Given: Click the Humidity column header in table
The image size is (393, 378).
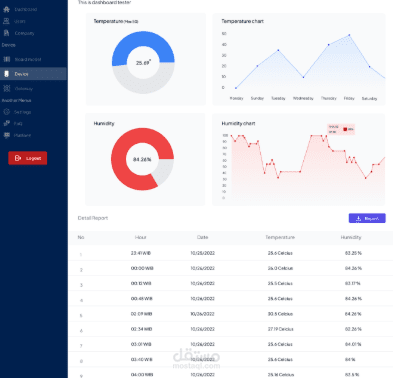Looking at the screenshot, I should pos(351,237).
